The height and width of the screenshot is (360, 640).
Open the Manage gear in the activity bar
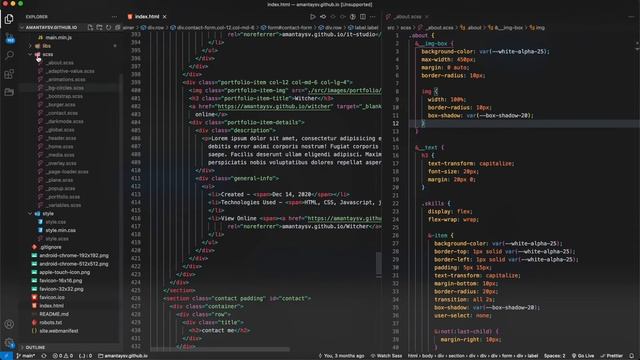pos(9,343)
